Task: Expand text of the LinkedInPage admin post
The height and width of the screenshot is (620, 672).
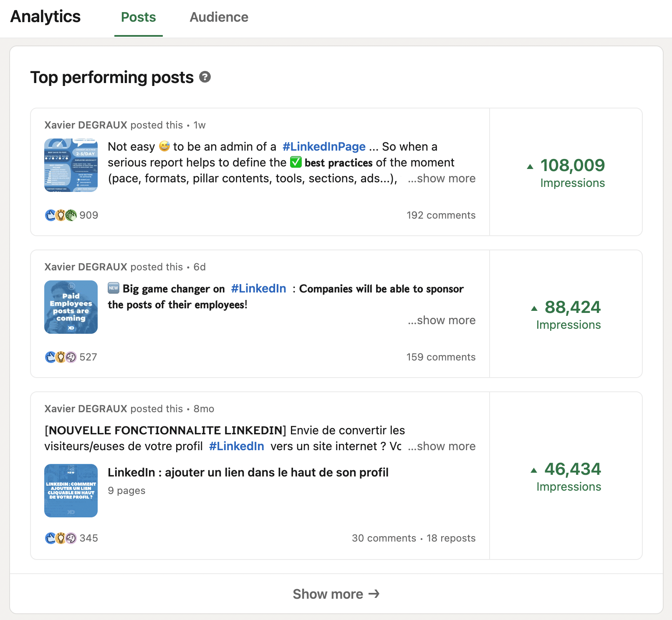Action: (442, 179)
